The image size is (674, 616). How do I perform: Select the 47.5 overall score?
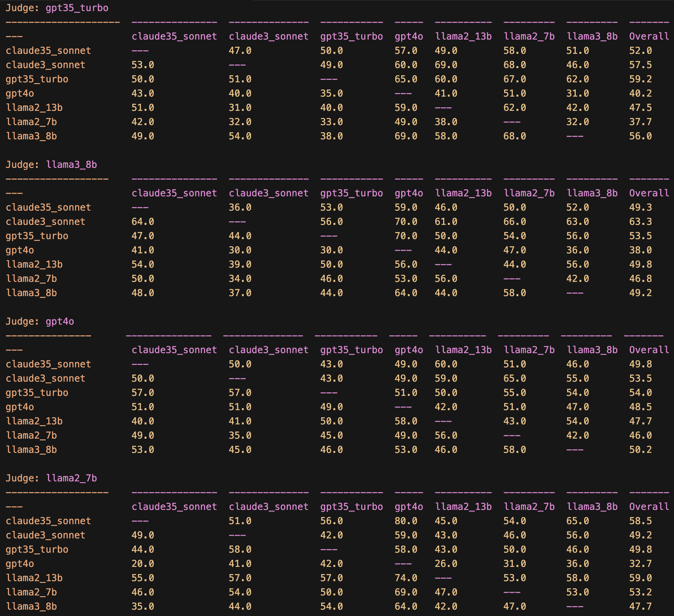[640, 108]
